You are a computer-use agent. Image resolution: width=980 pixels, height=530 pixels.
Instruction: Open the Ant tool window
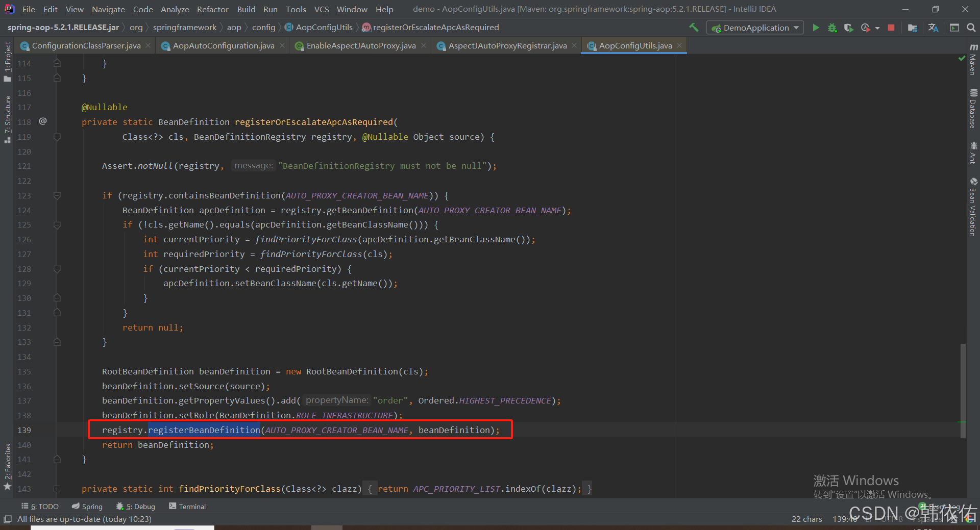(x=973, y=153)
